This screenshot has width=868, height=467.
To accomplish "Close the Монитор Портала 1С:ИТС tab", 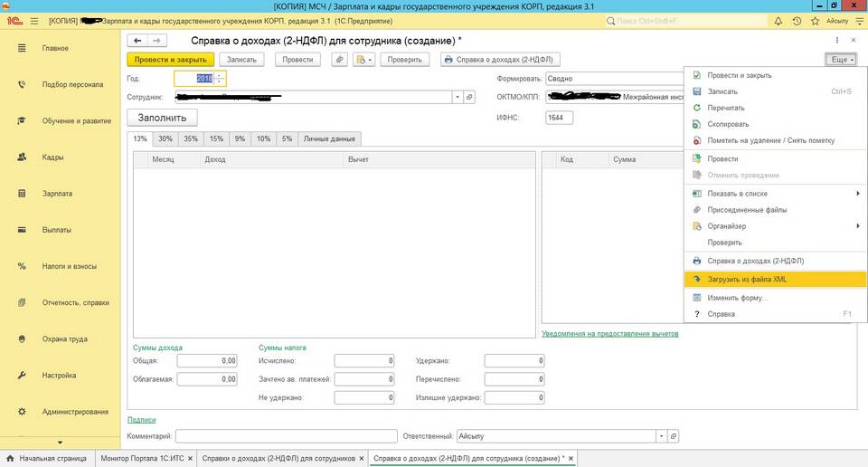I will 190,459.
